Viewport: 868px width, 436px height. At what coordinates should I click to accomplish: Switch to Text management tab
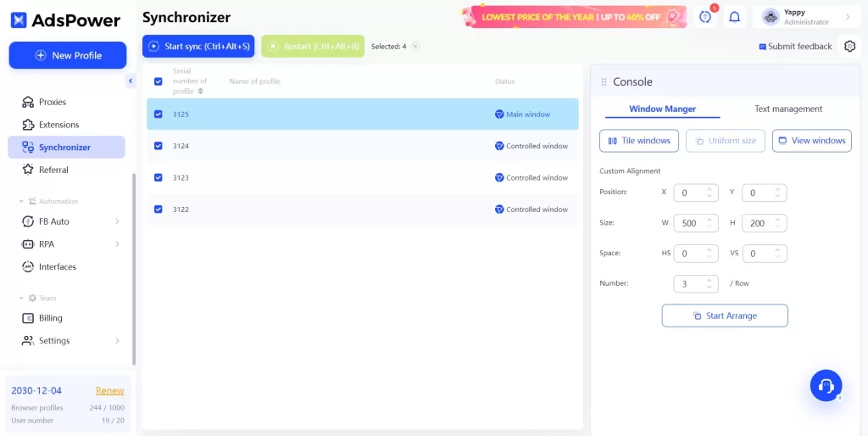click(x=788, y=109)
